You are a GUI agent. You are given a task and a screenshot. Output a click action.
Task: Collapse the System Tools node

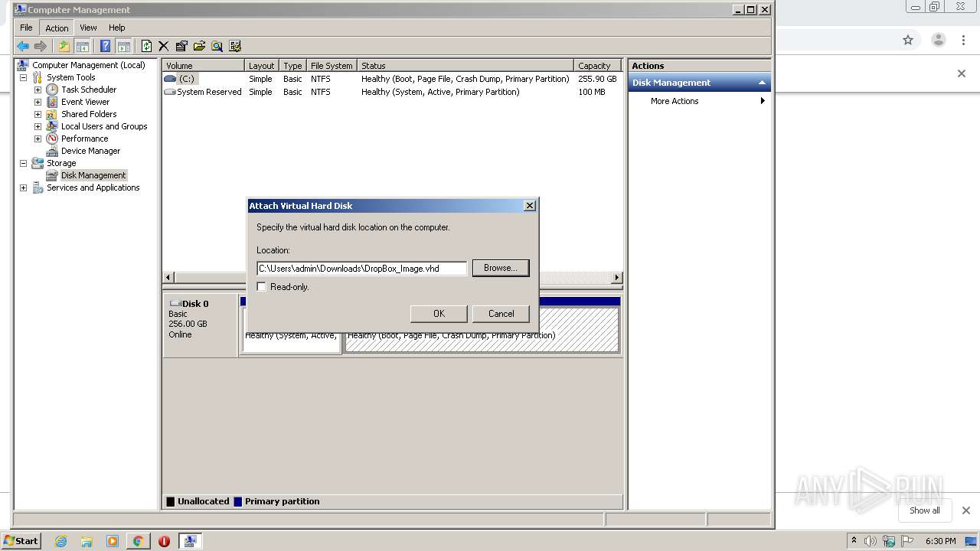pyautogui.click(x=23, y=77)
